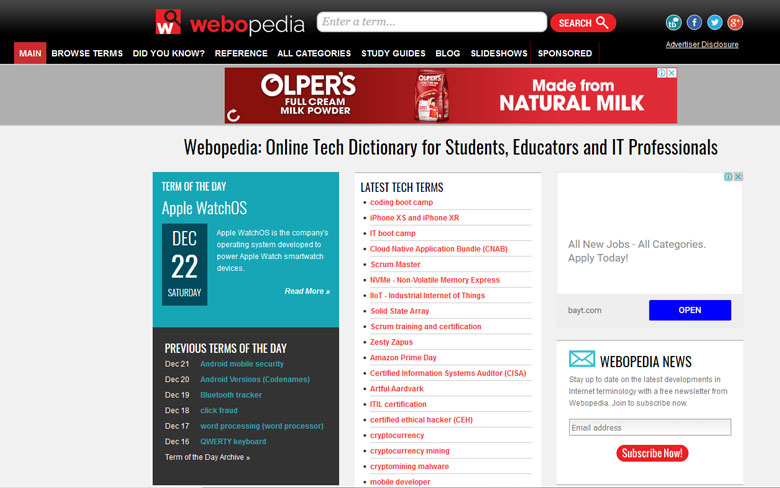Click the red SEARCH button
The width and height of the screenshot is (780, 488).
click(x=583, y=23)
